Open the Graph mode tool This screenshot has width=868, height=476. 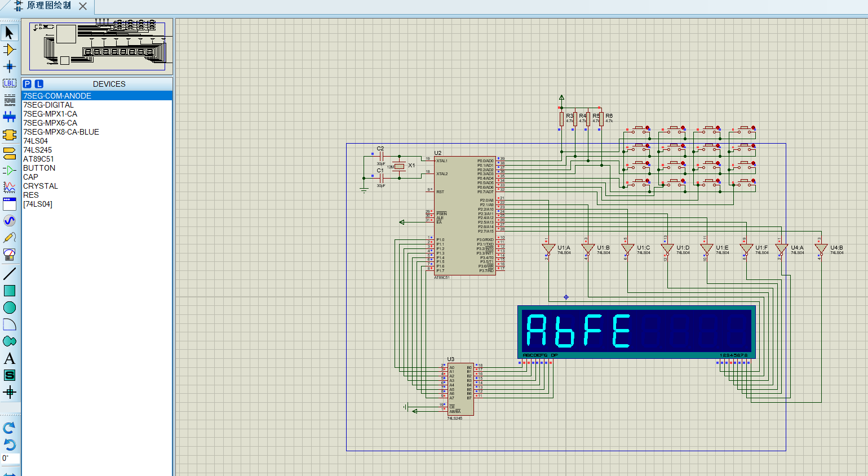[9, 186]
